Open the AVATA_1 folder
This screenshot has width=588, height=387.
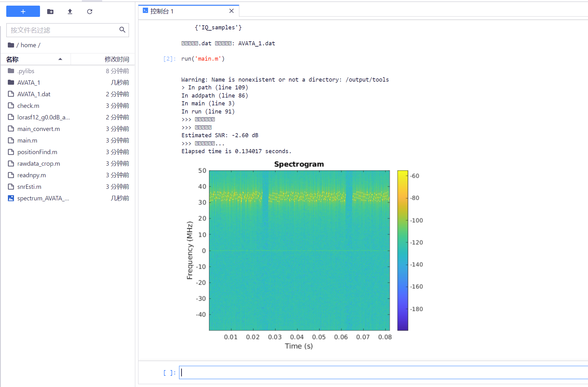(29, 83)
